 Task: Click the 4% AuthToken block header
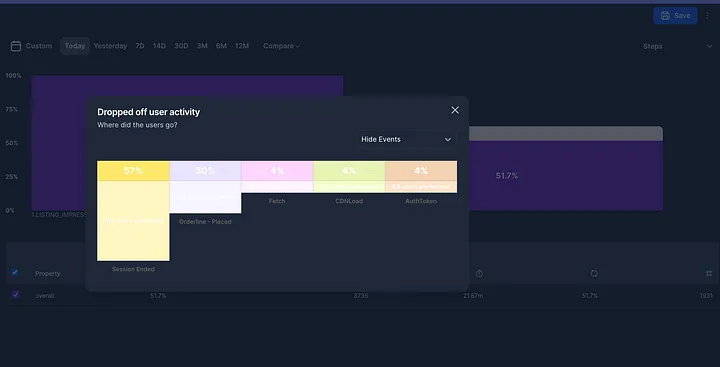pos(421,171)
